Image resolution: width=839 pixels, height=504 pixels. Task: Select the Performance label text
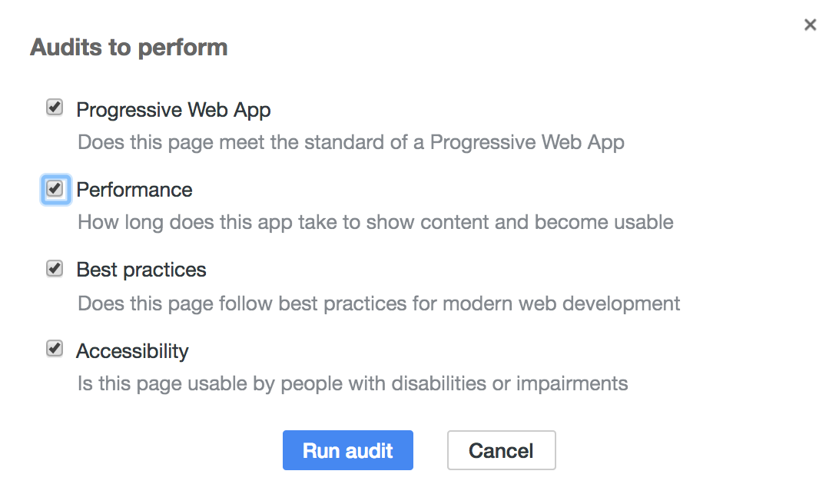(x=134, y=190)
